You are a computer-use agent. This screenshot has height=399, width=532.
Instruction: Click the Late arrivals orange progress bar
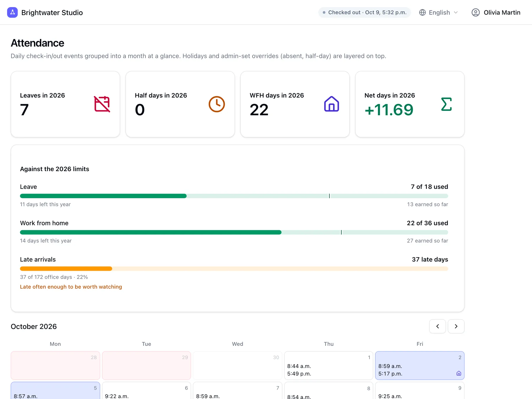click(x=234, y=269)
